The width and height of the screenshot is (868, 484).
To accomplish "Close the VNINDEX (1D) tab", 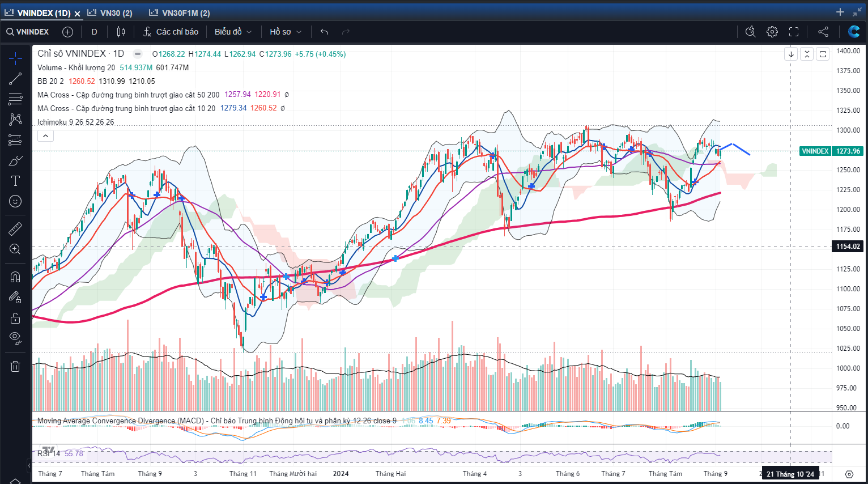I will (77, 13).
